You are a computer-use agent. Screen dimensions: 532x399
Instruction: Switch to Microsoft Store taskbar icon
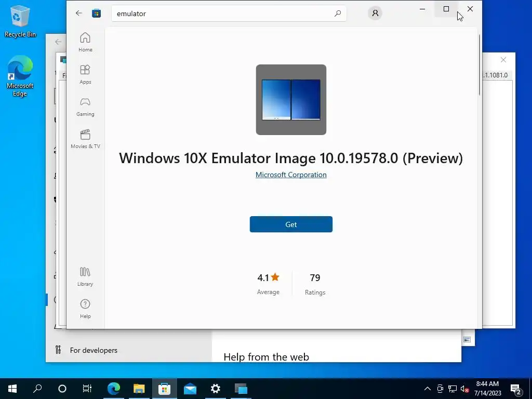pos(165,389)
